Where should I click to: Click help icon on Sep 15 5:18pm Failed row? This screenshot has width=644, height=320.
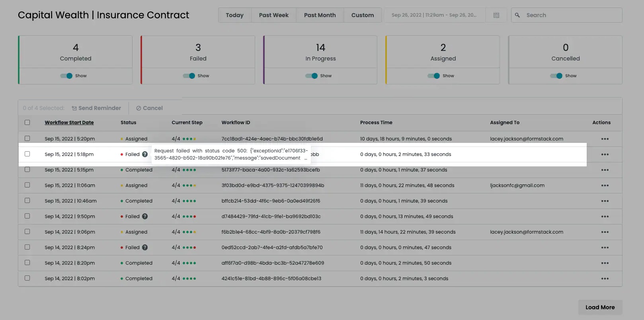click(x=145, y=154)
